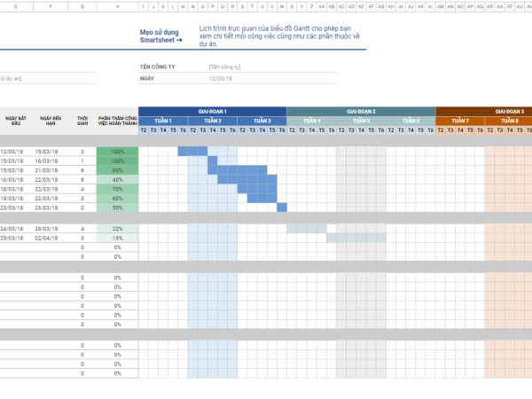532x399 pixels.
Task: Select the 22% completion progress cell
Action: [117, 229]
